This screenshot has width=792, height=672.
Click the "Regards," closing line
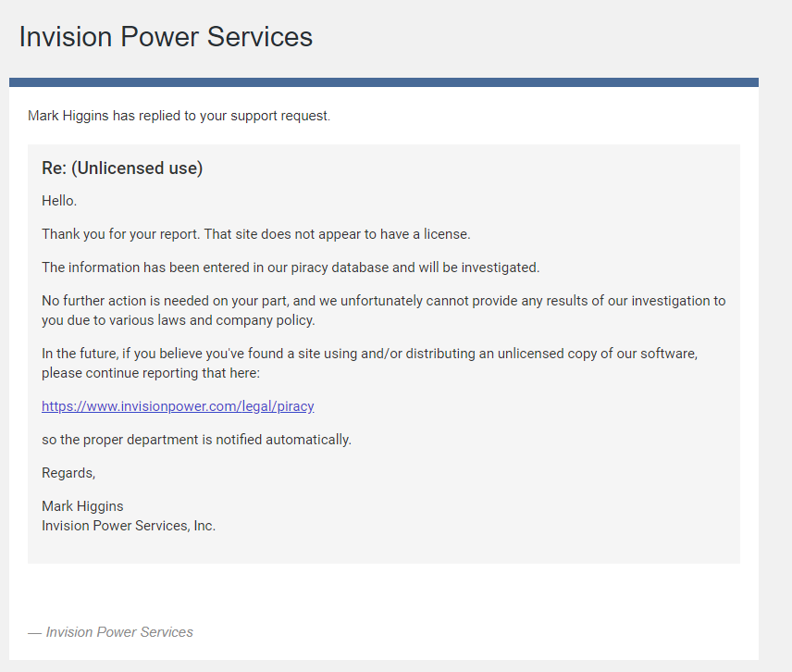pyautogui.click(x=68, y=473)
